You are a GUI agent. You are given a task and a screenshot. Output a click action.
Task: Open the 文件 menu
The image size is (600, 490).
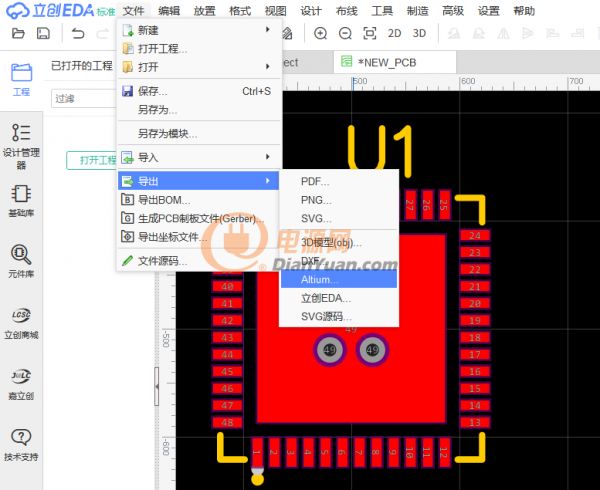[134, 11]
